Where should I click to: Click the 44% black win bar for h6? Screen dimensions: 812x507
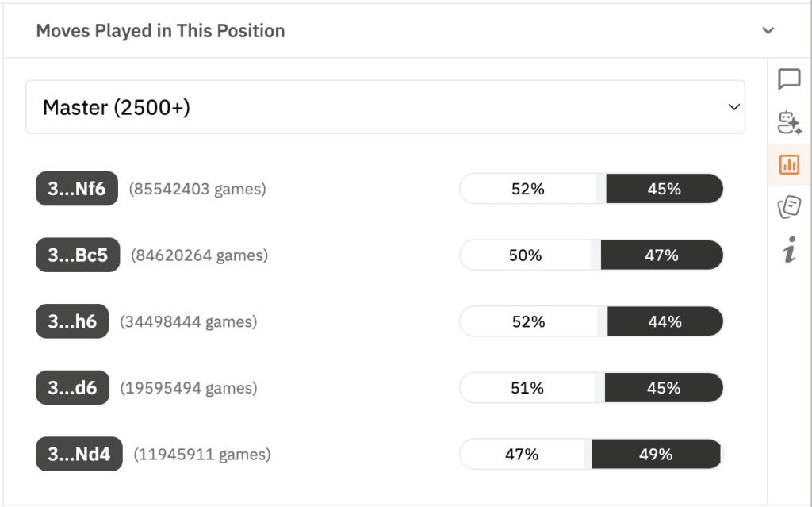coord(665,321)
